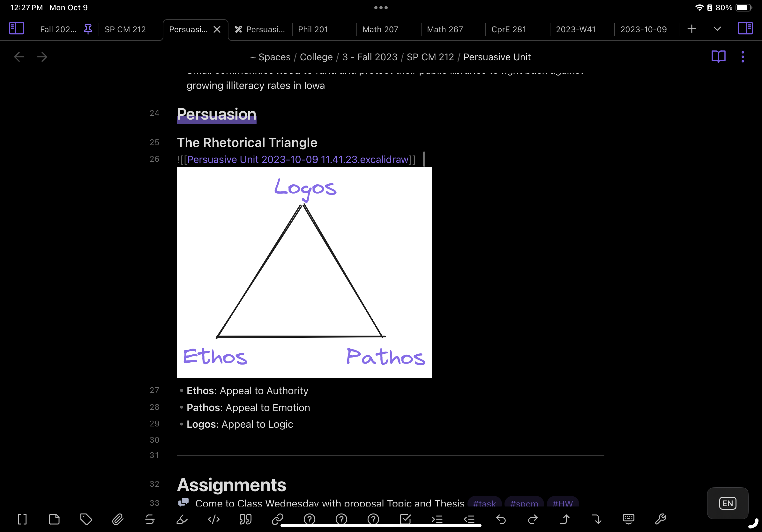The width and height of the screenshot is (762, 532).
Task: Hide the on-screen keyboard
Action: (629, 519)
